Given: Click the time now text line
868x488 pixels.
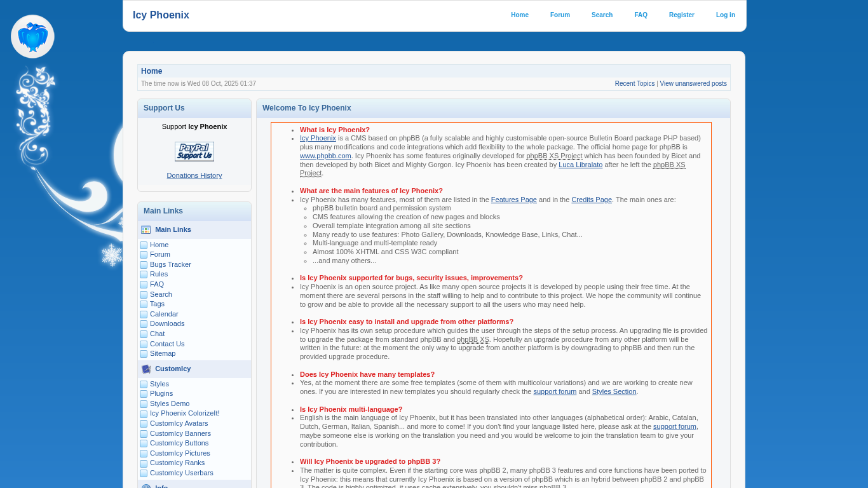Looking at the screenshot, I should coord(198,84).
